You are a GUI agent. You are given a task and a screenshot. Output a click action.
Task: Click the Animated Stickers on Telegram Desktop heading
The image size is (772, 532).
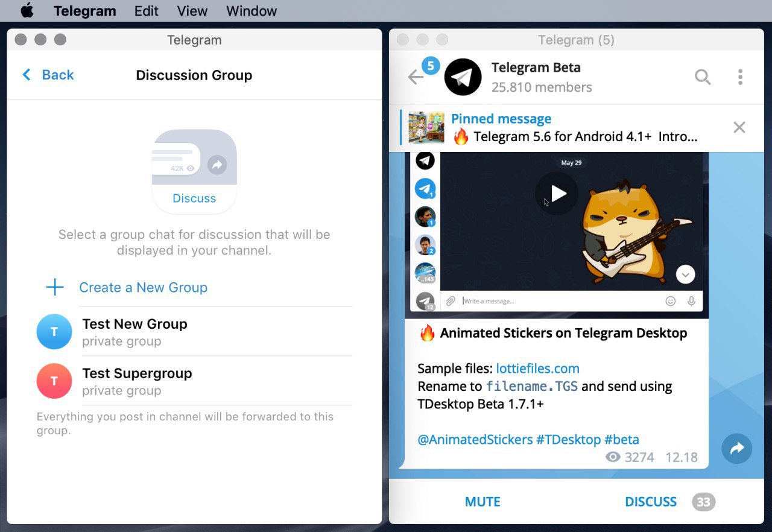564,333
